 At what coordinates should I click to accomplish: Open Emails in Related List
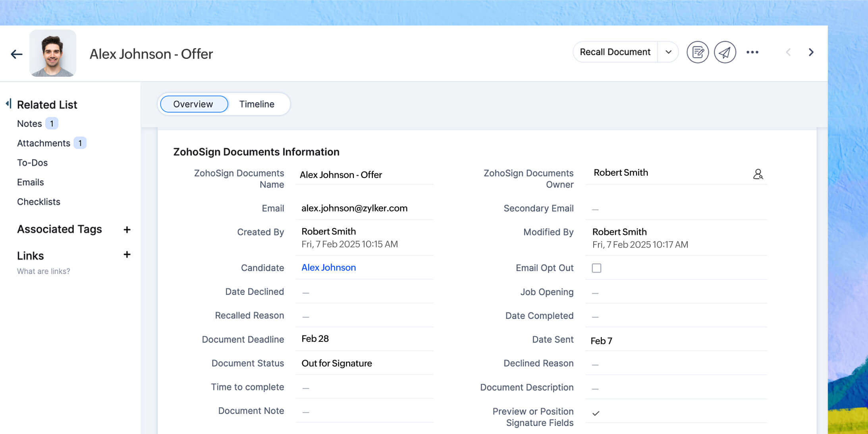[30, 182]
